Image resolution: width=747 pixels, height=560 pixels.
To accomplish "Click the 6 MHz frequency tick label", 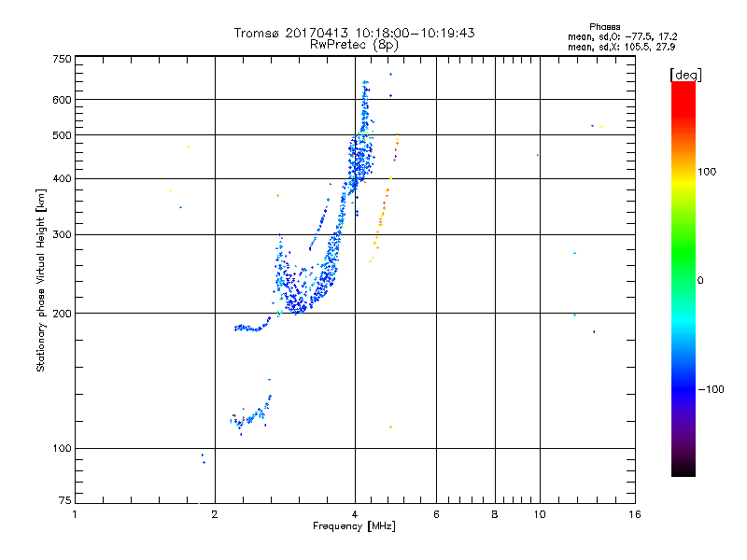I will [x=436, y=514].
